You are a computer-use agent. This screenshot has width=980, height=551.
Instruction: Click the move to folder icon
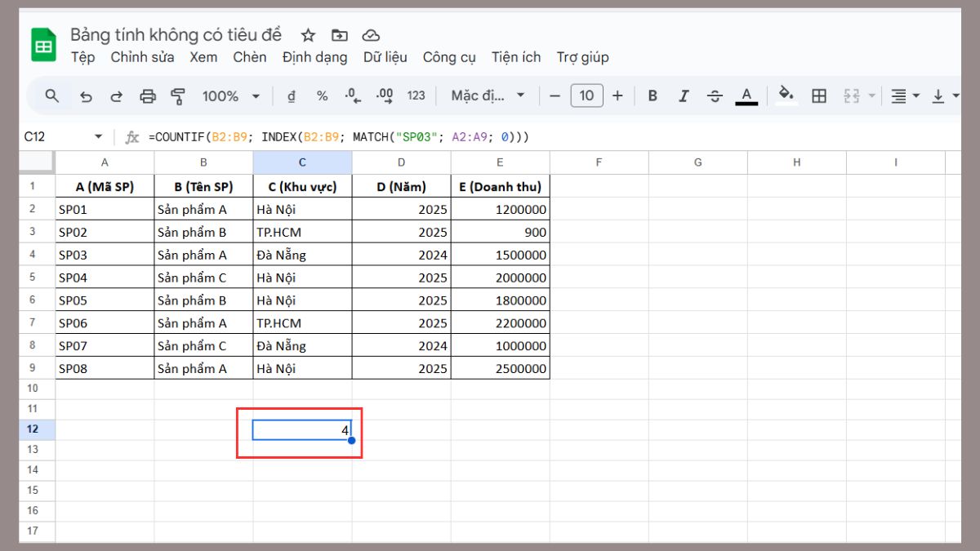(x=339, y=35)
